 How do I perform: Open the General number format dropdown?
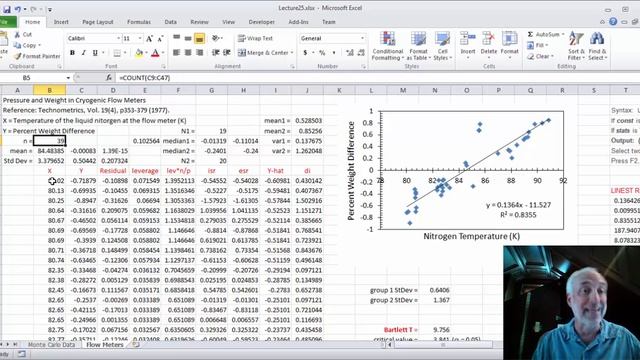tap(362, 38)
